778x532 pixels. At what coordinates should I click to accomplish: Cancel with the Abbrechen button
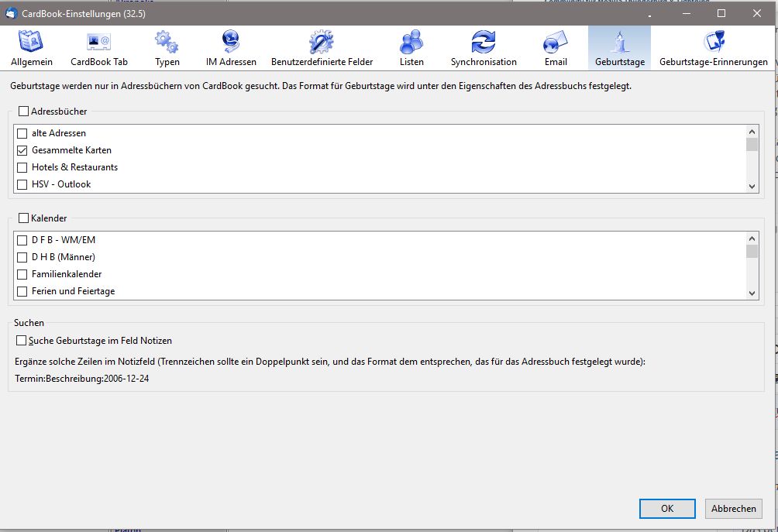coord(733,508)
